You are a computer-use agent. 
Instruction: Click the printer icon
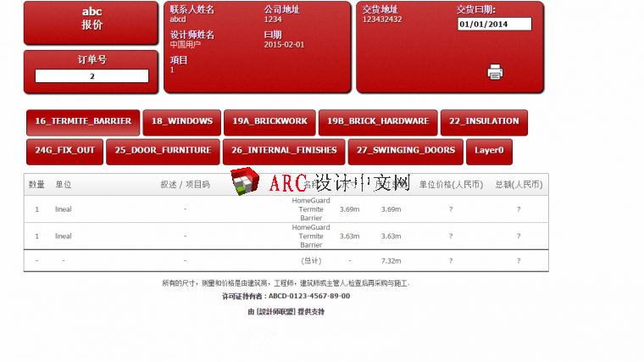(495, 72)
